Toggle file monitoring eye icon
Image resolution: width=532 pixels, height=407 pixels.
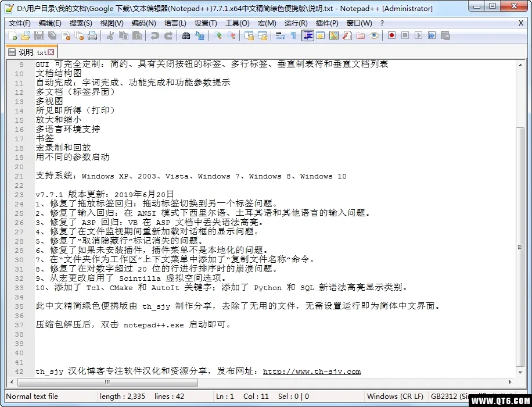(x=374, y=35)
